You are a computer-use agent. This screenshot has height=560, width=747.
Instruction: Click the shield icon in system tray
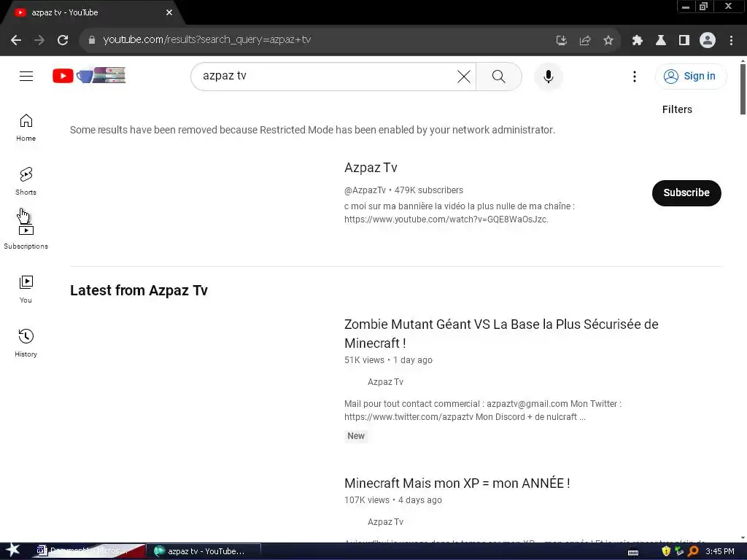coord(666,551)
